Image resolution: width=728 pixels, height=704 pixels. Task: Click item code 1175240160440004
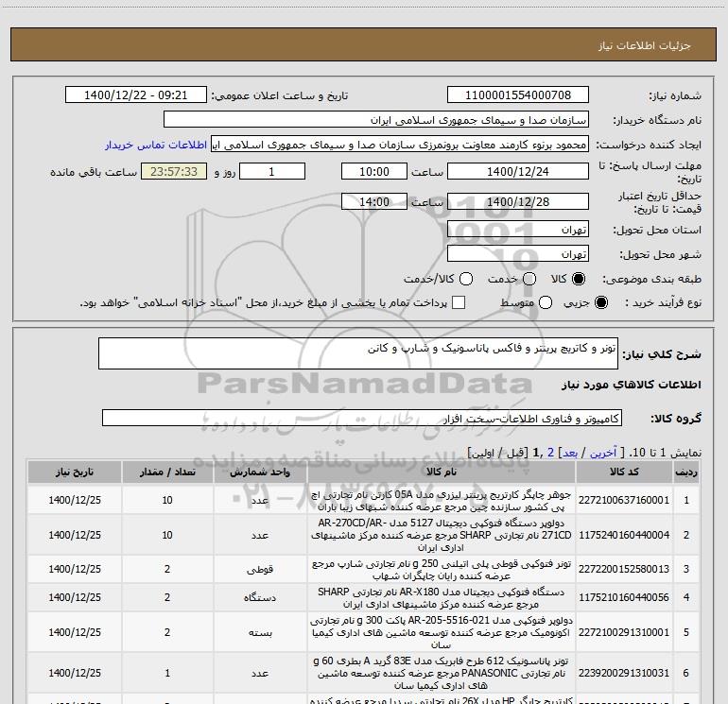point(624,535)
